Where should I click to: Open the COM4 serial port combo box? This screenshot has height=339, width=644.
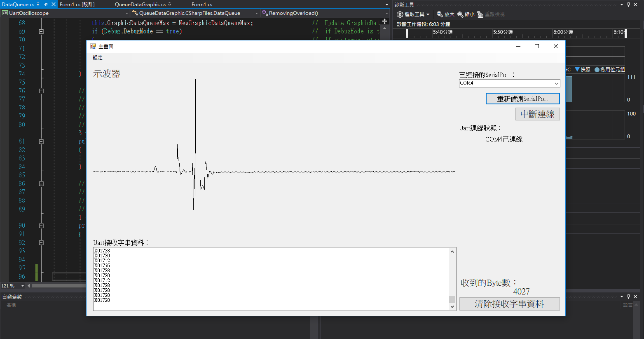point(510,83)
